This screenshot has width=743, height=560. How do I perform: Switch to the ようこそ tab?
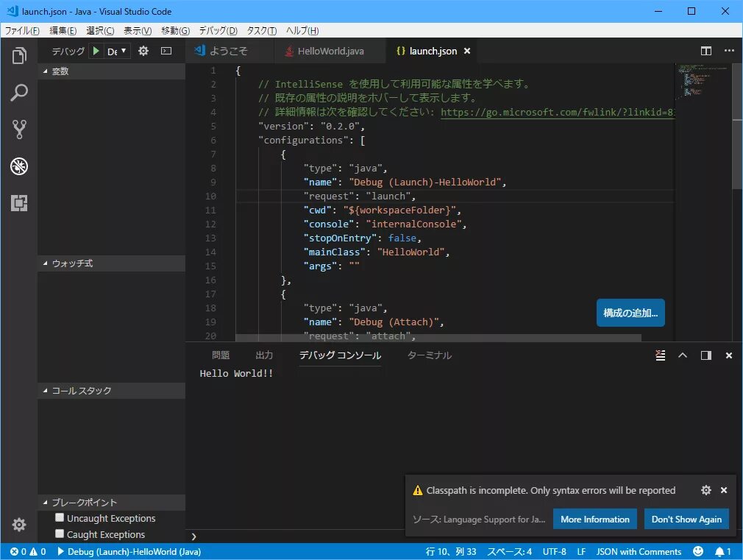230,51
